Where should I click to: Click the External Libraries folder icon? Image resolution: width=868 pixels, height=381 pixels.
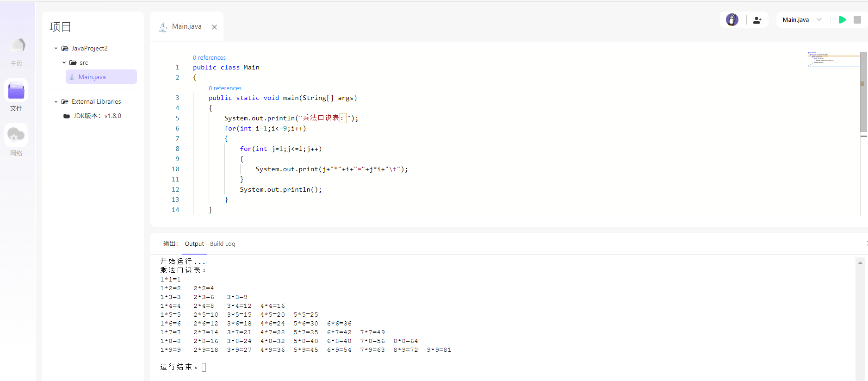[x=65, y=101]
